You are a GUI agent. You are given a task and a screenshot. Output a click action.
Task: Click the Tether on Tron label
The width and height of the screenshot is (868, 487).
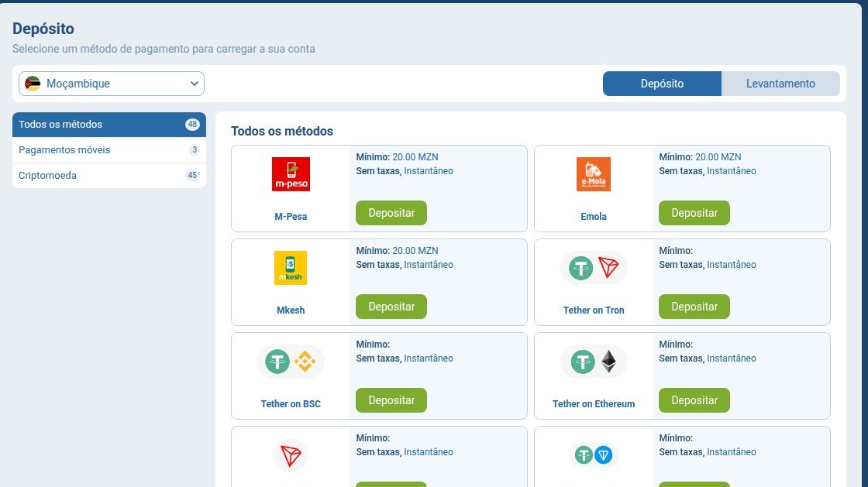[x=594, y=310]
